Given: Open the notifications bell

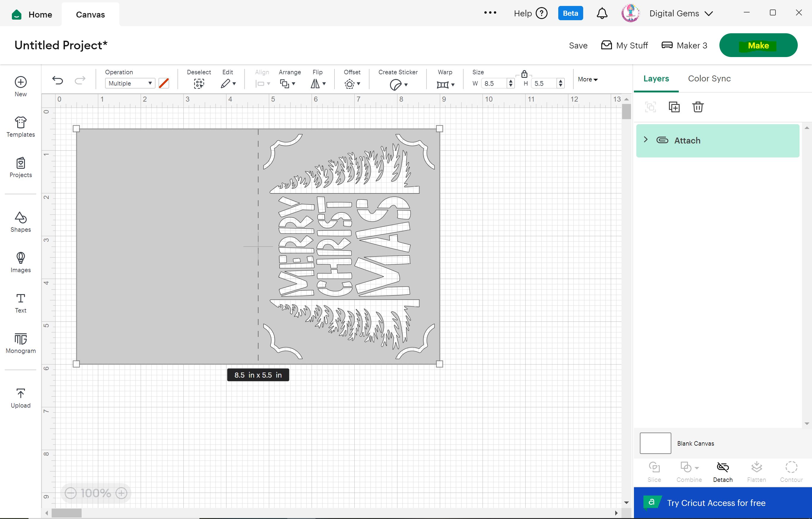Looking at the screenshot, I should point(602,13).
